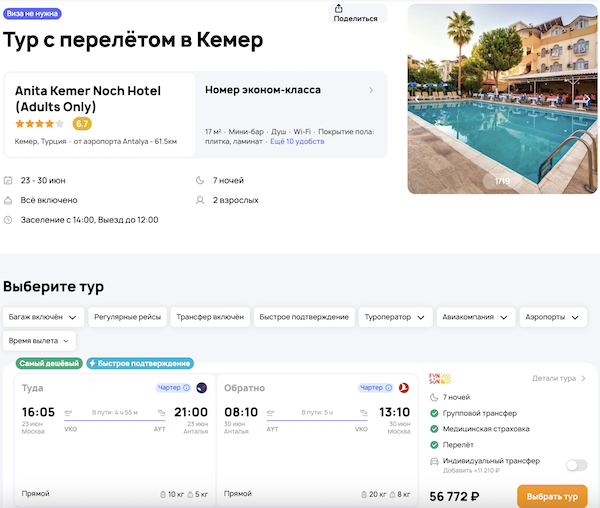Click the person icon beside 2 взрослых
Image resolution: width=600 pixels, height=508 pixels.
[199, 200]
